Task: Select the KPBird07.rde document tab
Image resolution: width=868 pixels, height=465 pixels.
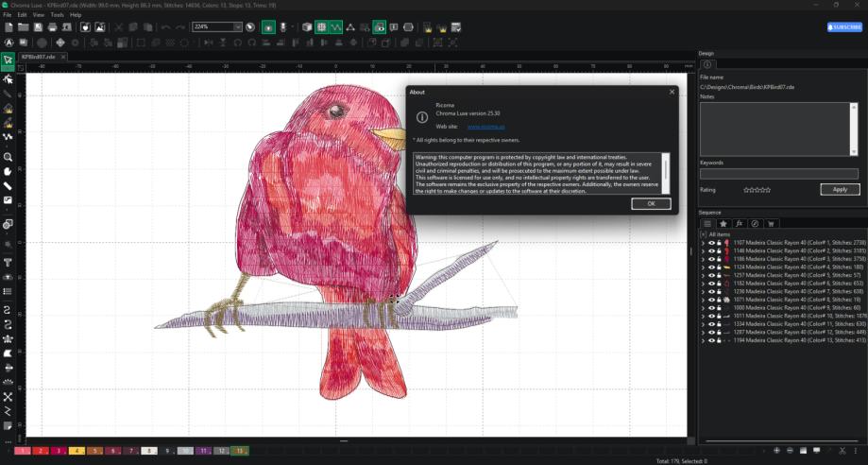Action: (x=39, y=57)
